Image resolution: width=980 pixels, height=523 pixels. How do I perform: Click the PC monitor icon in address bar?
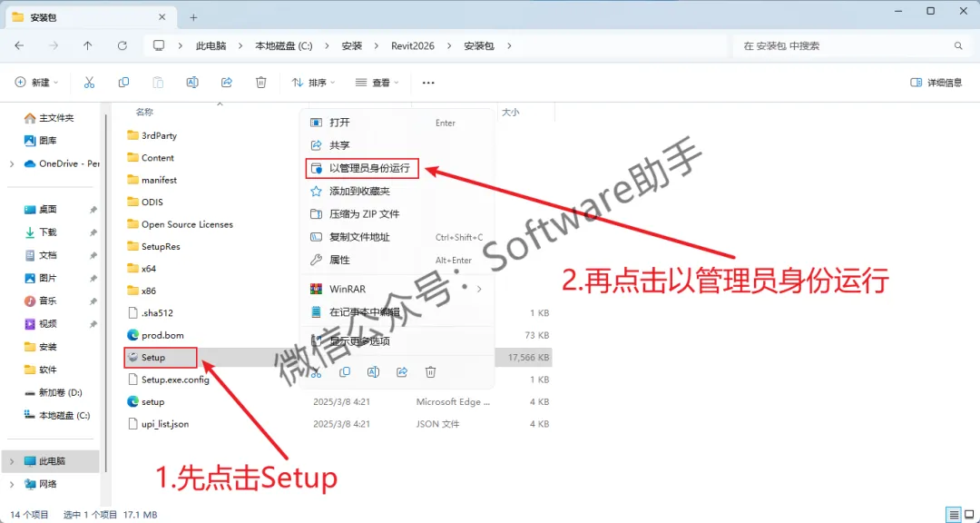pyautogui.click(x=159, y=45)
